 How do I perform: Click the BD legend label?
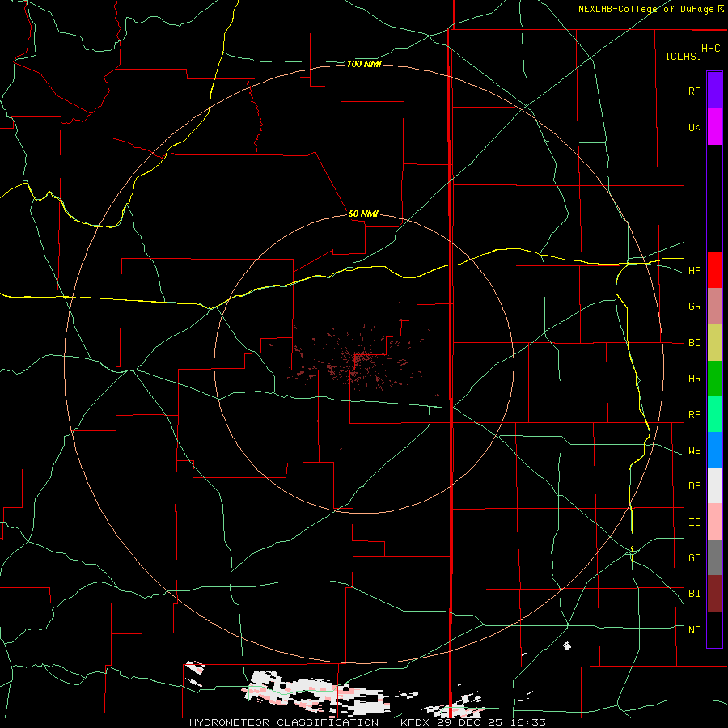pyautogui.click(x=694, y=343)
